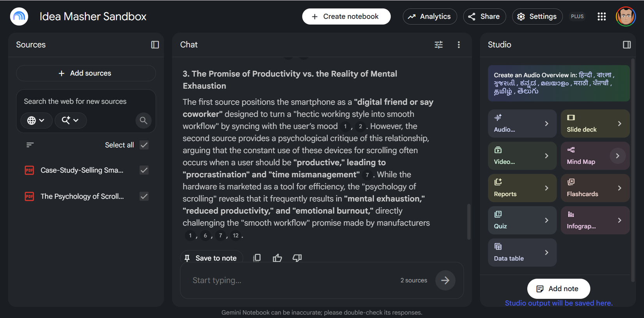644x318 pixels.
Task: Open the Google apps grid icon
Action: [x=601, y=16]
